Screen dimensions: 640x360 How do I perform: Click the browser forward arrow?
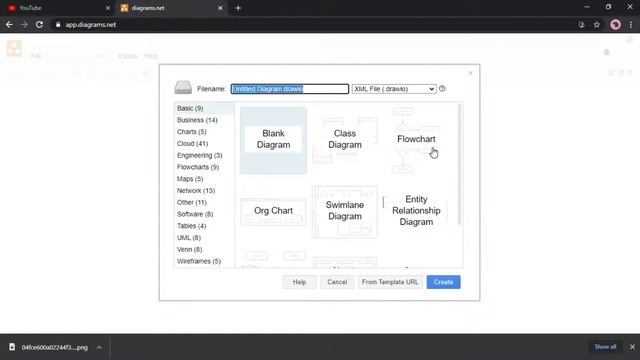pyautogui.click(x=24, y=24)
